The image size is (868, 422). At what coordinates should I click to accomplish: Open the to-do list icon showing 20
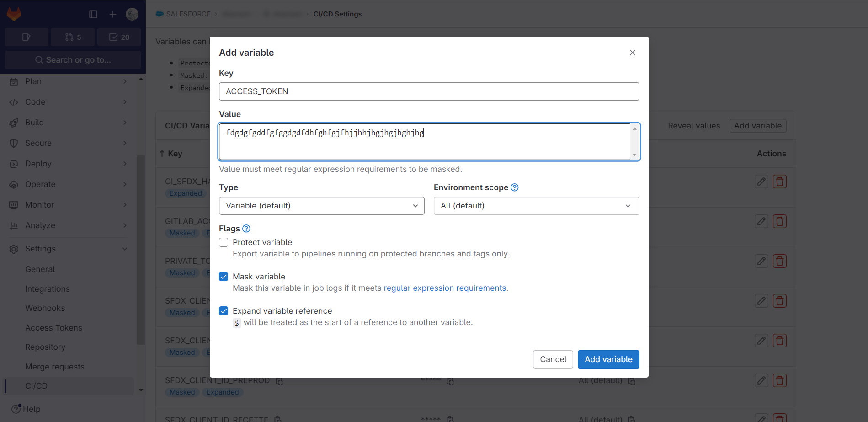119,37
